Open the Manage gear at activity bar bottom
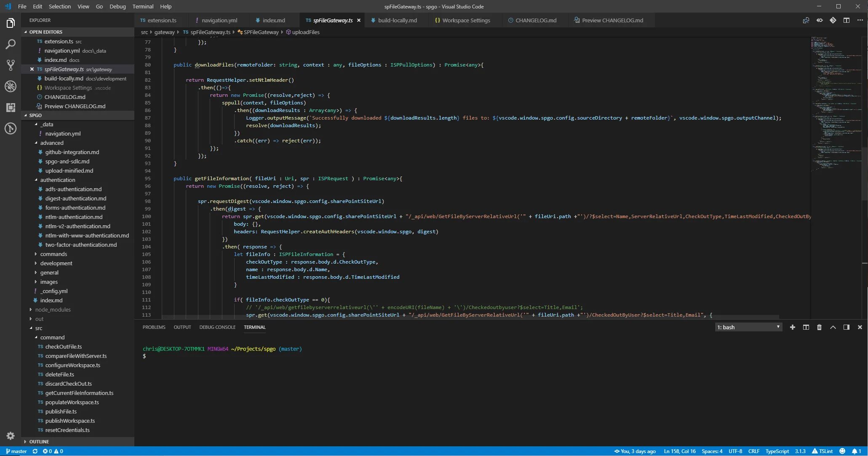The height and width of the screenshot is (456, 868). coord(11,436)
